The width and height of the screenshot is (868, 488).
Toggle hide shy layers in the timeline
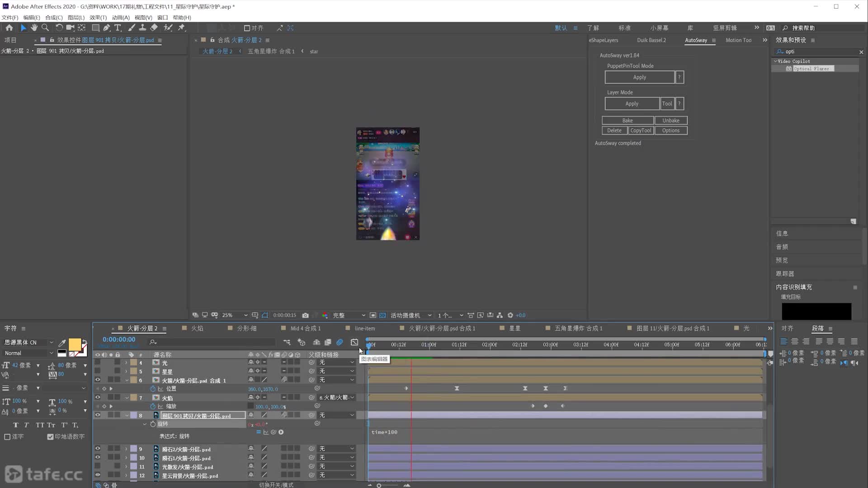(x=316, y=342)
